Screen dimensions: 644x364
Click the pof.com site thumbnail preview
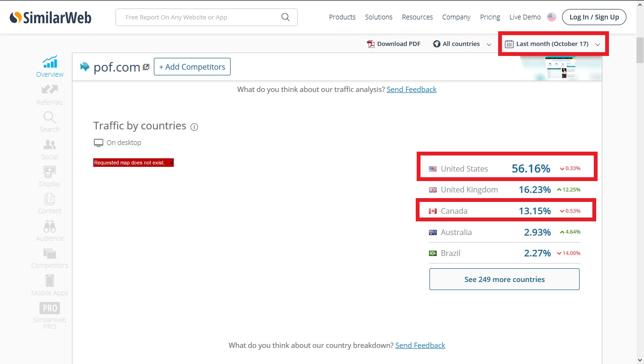click(560, 67)
